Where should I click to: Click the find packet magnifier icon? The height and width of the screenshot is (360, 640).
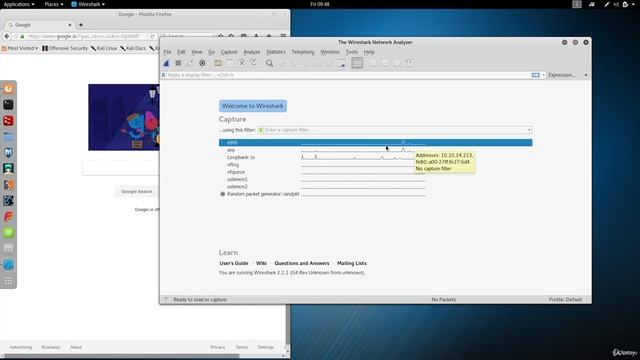coord(269,63)
